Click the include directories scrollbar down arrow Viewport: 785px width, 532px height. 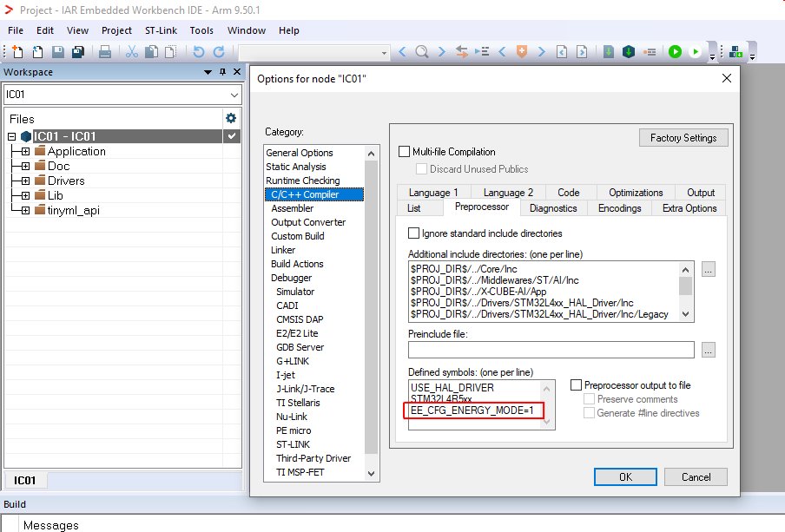pyautogui.click(x=686, y=314)
